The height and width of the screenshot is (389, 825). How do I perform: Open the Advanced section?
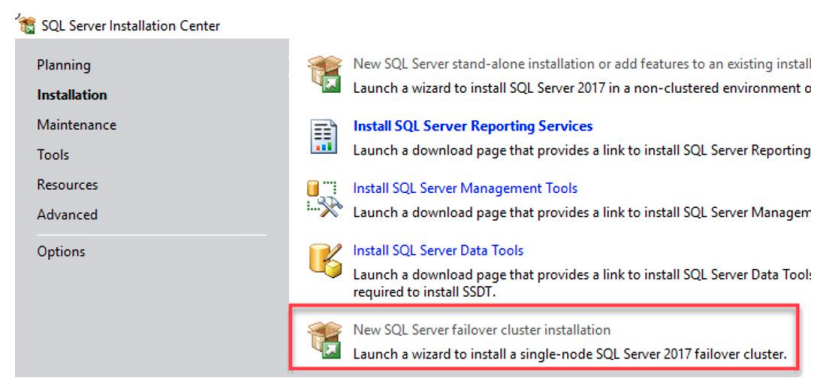(67, 215)
